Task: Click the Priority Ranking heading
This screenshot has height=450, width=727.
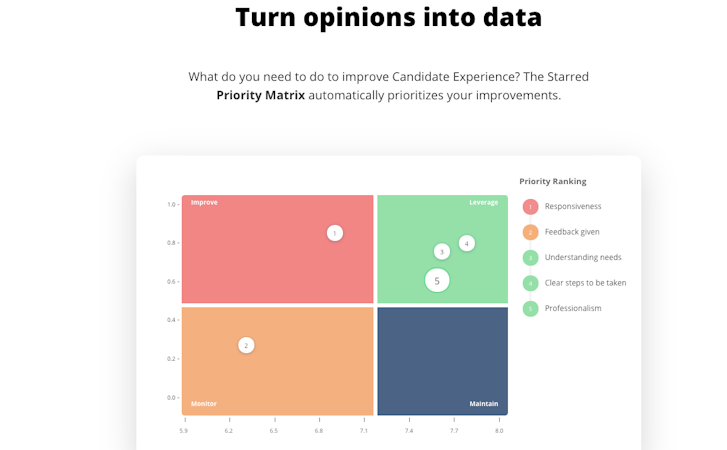Action: coord(552,181)
